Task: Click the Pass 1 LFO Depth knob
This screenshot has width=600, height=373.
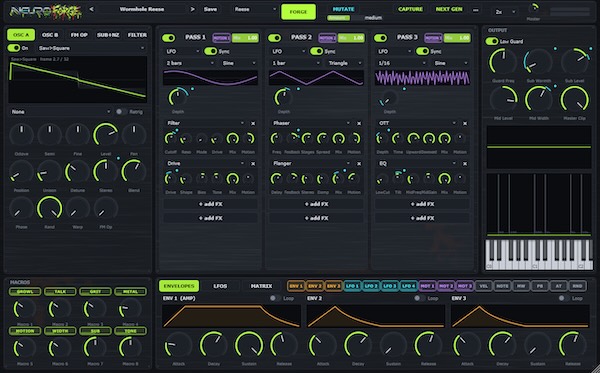Action: coord(178,97)
